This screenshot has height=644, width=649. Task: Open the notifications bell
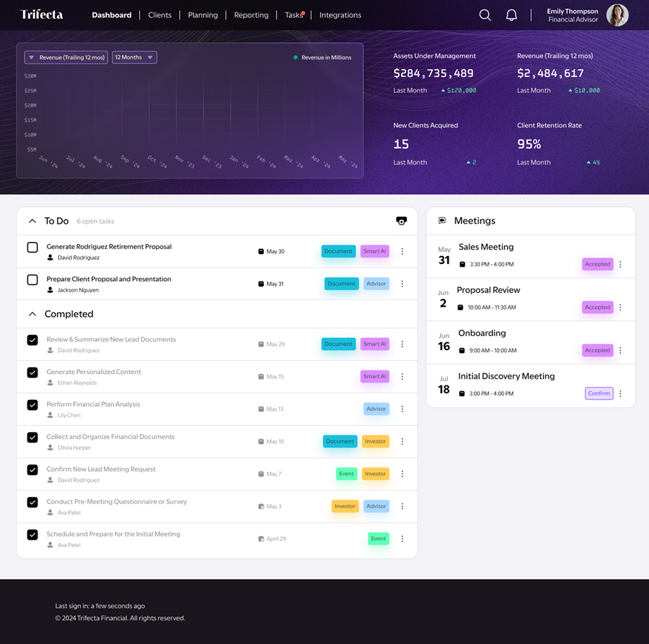point(511,15)
